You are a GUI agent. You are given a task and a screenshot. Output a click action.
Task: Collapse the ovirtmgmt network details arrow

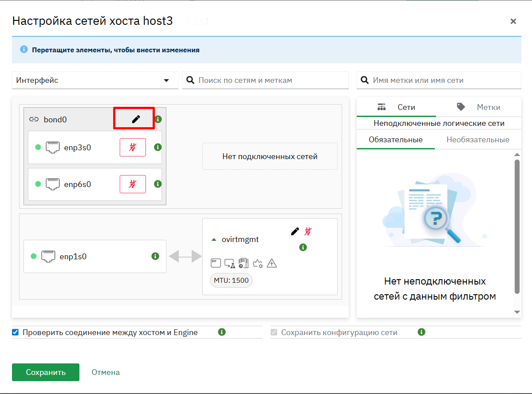point(214,239)
